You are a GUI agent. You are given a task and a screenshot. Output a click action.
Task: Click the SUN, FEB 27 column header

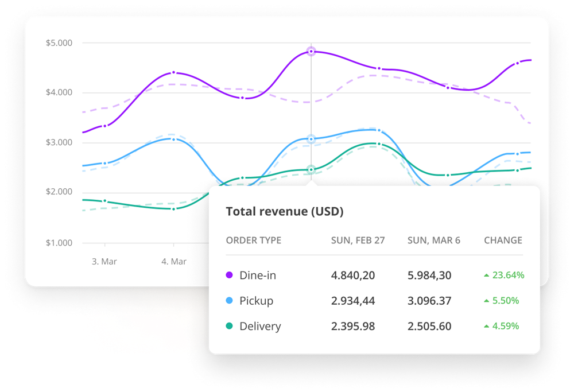pos(358,240)
